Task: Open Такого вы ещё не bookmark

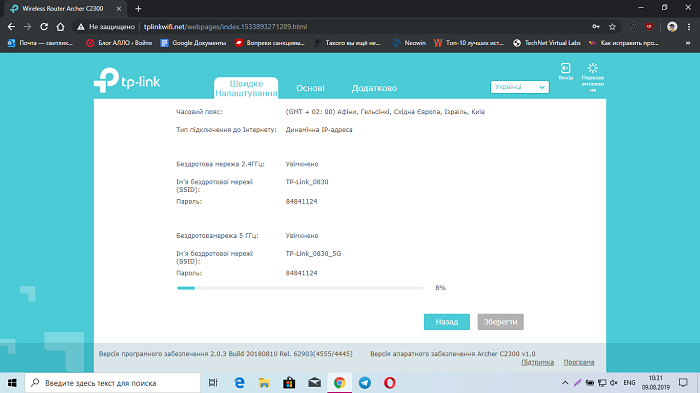Action: pyautogui.click(x=347, y=43)
